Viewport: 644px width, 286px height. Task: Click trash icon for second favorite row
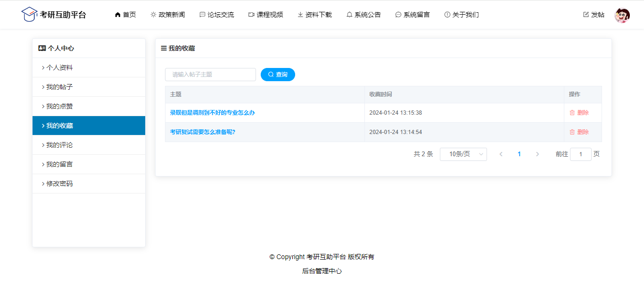click(572, 132)
